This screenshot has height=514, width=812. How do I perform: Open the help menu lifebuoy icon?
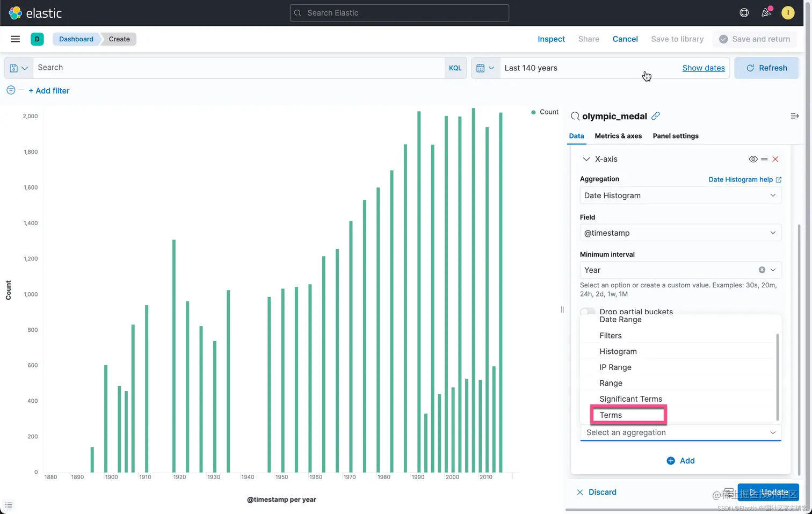744,12
